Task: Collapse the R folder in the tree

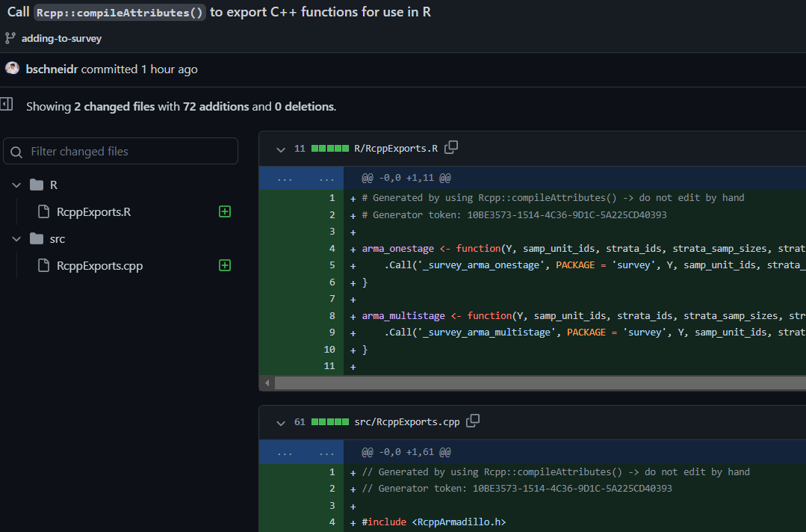Action: [16, 185]
